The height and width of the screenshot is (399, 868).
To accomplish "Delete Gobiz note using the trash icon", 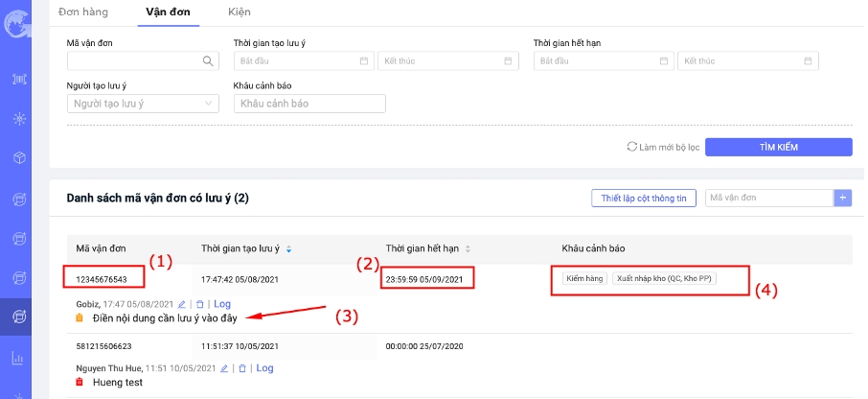I will click(199, 304).
